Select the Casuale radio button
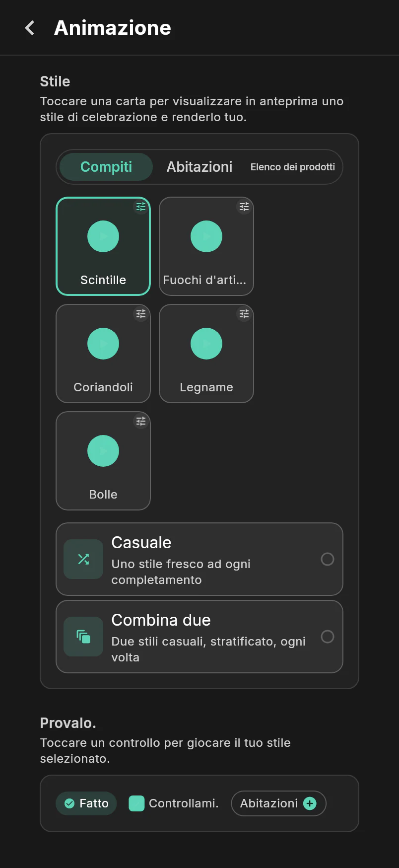Viewport: 399px width, 868px height. click(x=328, y=559)
